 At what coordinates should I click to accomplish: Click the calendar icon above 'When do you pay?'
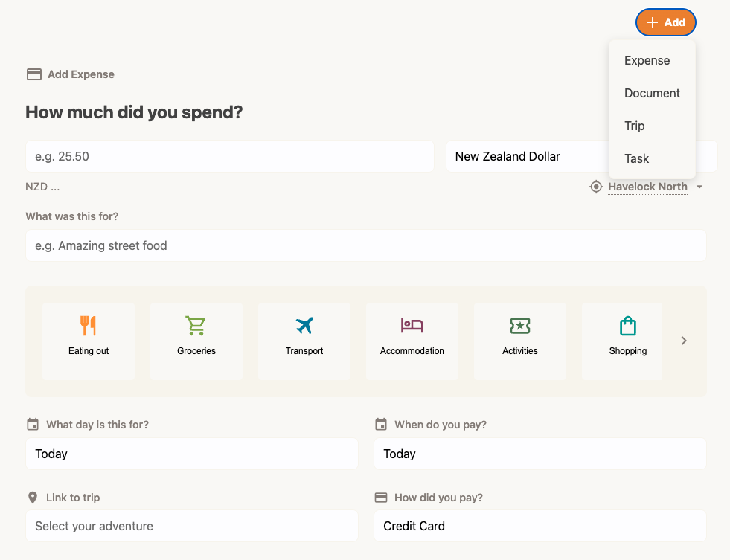tap(380, 423)
